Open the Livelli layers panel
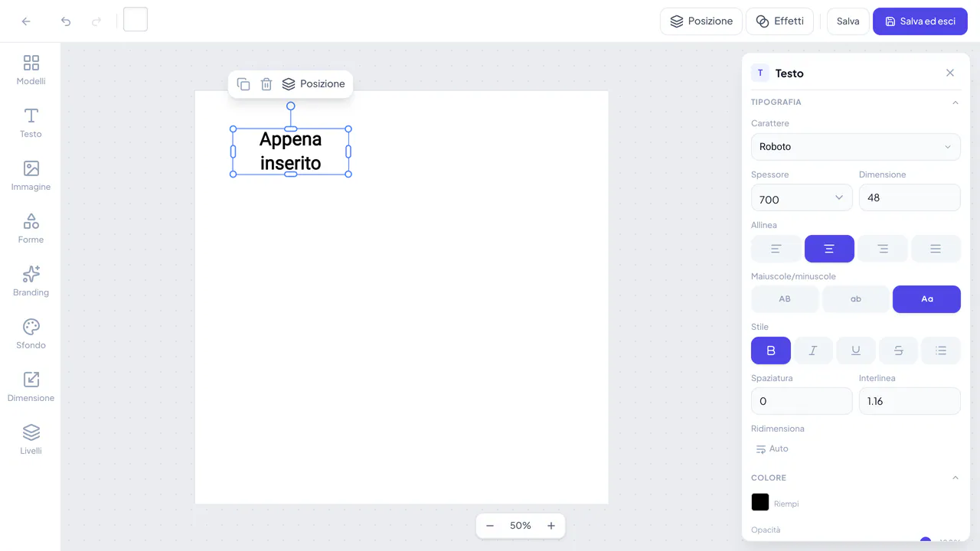 31,439
